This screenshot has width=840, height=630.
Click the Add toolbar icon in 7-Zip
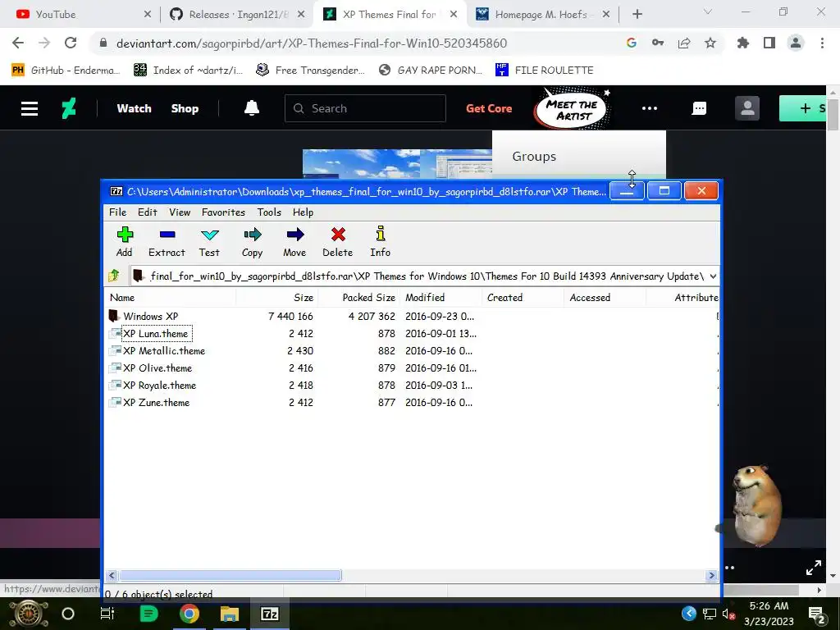[125, 242]
